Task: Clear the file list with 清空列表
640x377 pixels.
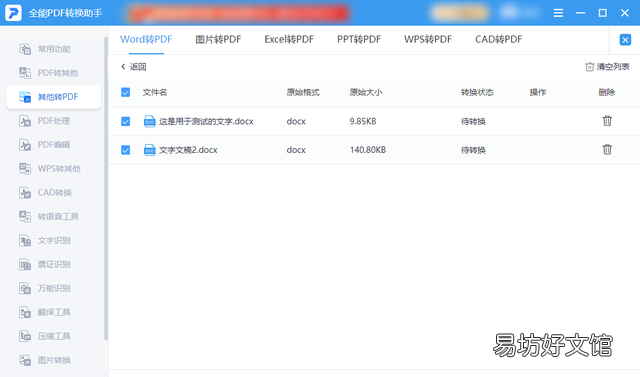Action: point(607,67)
